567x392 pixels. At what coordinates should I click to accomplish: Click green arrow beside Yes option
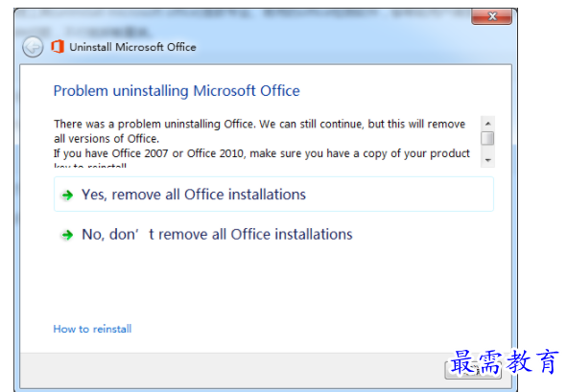pos(67,196)
